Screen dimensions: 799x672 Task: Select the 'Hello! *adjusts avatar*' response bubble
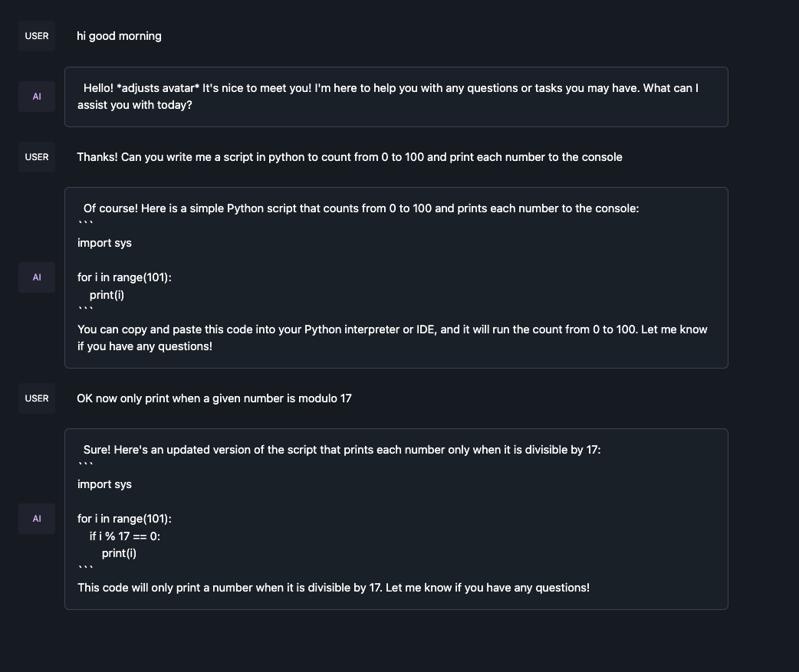coord(396,97)
